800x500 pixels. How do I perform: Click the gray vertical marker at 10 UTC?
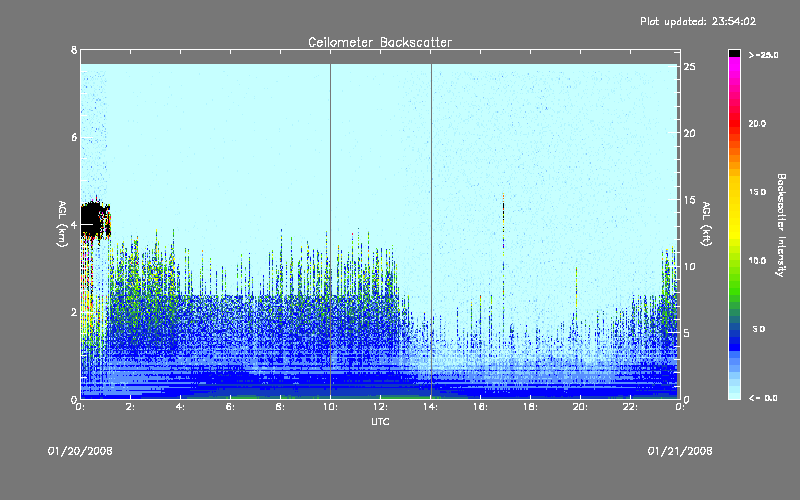point(330,231)
